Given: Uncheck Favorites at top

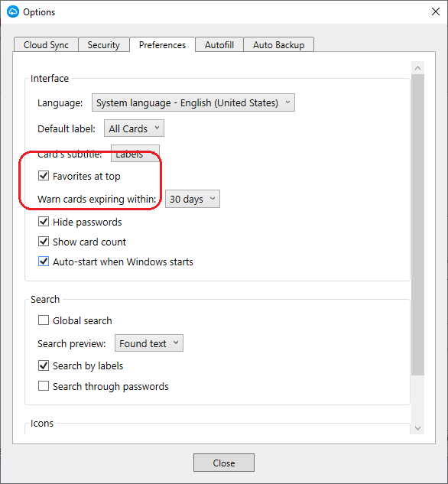Looking at the screenshot, I should pyautogui.click(x=44, y=176).
